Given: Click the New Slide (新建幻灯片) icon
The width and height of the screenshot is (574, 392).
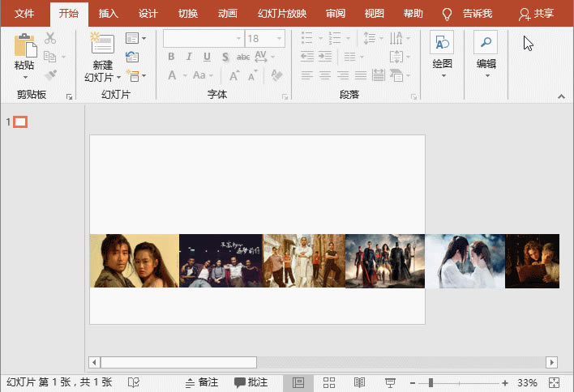Looking at the screenshot, I should pyautogui.click(x=102, y=45).
